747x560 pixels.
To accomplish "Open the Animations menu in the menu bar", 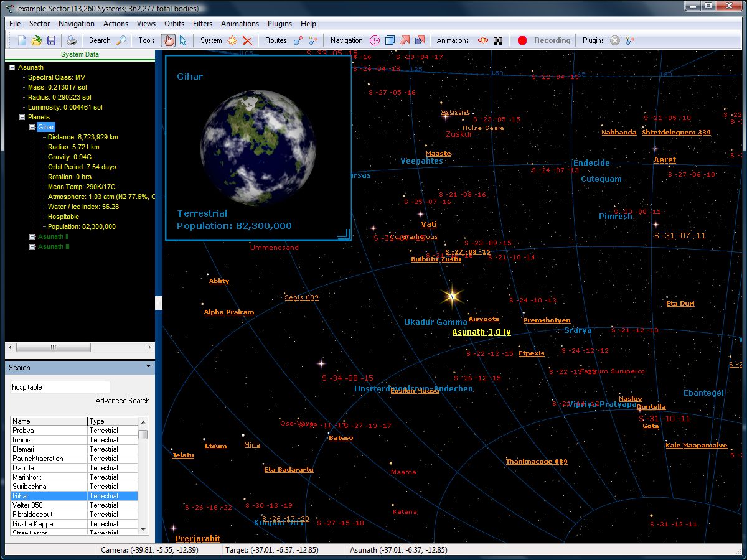I will (x=240, y=24).
